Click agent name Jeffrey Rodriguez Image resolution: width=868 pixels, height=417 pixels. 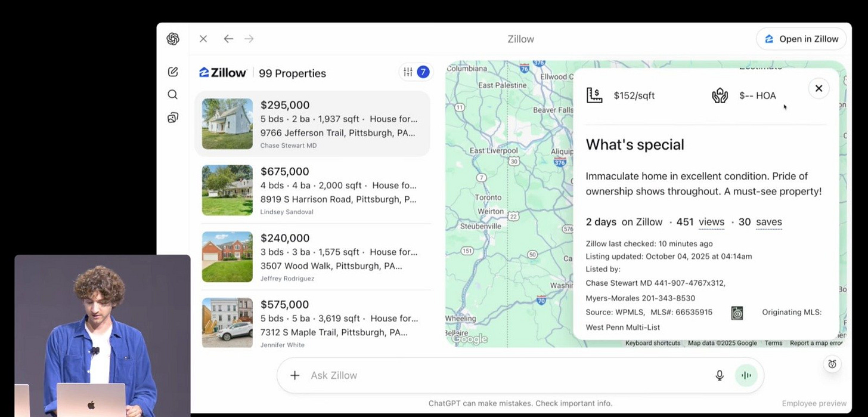[287, 279]
